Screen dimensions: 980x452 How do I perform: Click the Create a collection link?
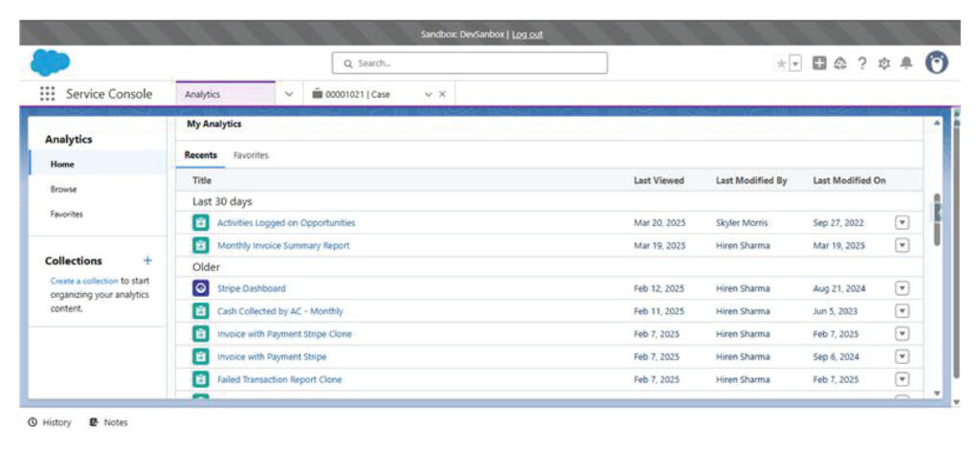84,281
